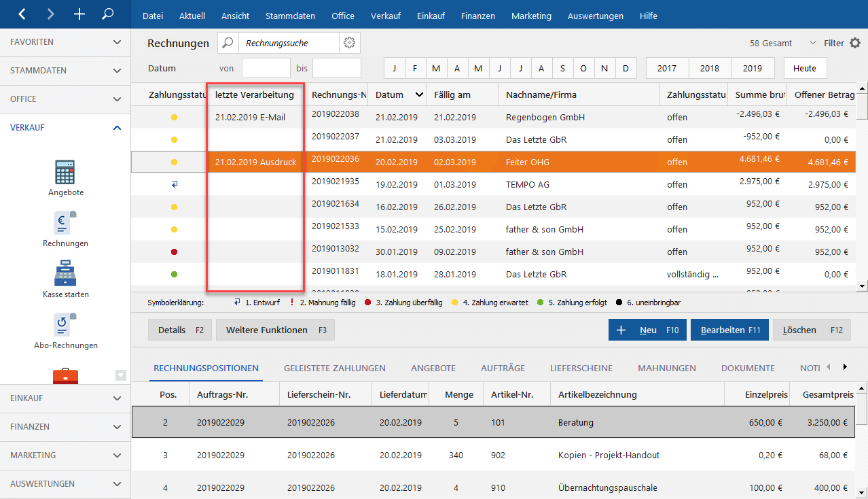Click the plus icon in top navigation
Viewport: 868px width, 499px height.
(79, 14)
